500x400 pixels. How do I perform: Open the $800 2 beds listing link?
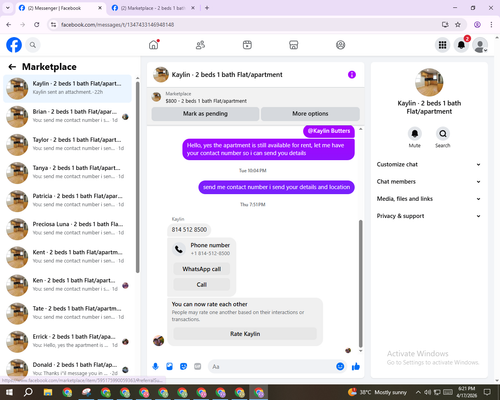point(206,101)
